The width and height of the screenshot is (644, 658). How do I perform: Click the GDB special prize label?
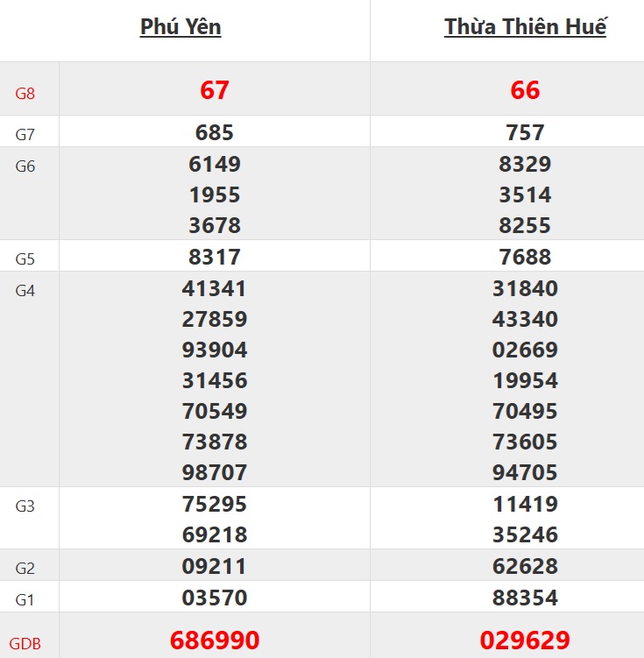pos(25,644)
